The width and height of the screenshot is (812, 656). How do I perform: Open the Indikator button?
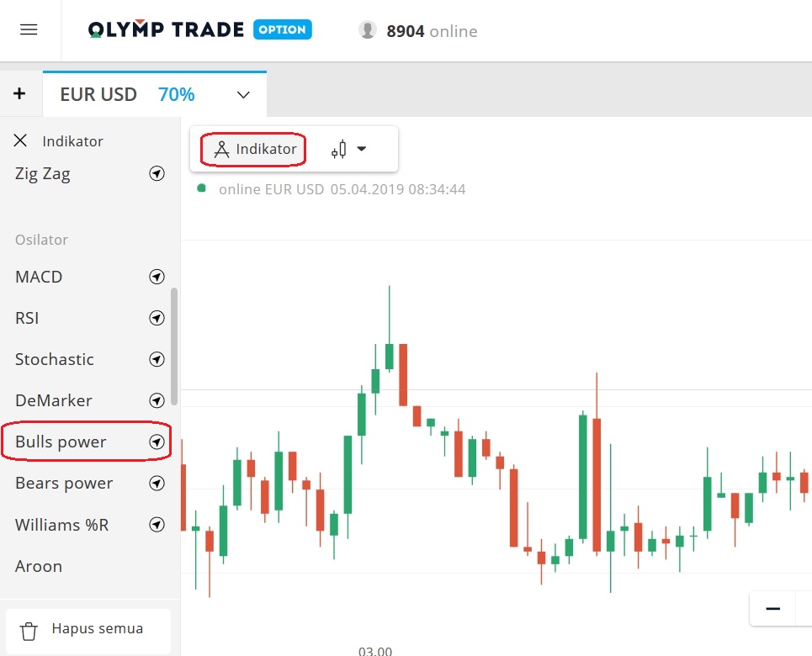(x=252, y=149)
